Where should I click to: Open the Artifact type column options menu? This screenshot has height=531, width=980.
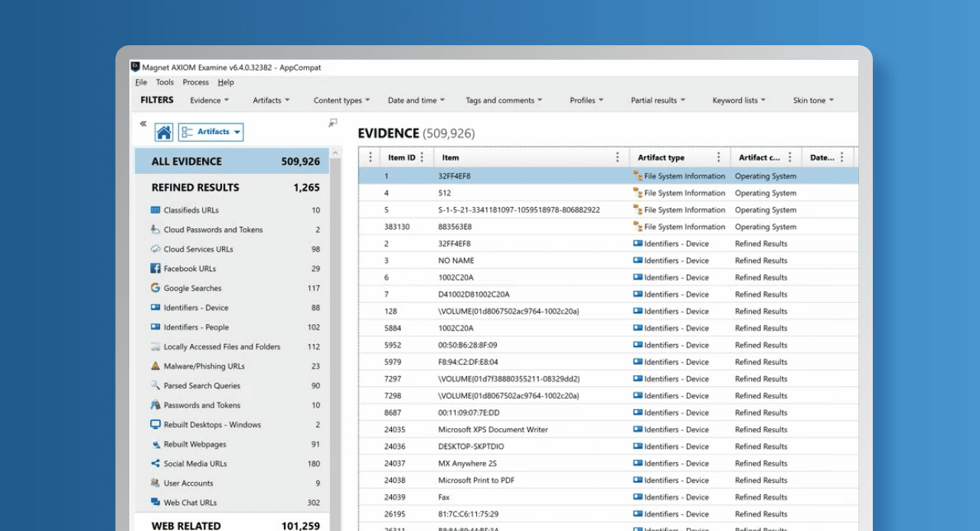click(x=718, y=157)
